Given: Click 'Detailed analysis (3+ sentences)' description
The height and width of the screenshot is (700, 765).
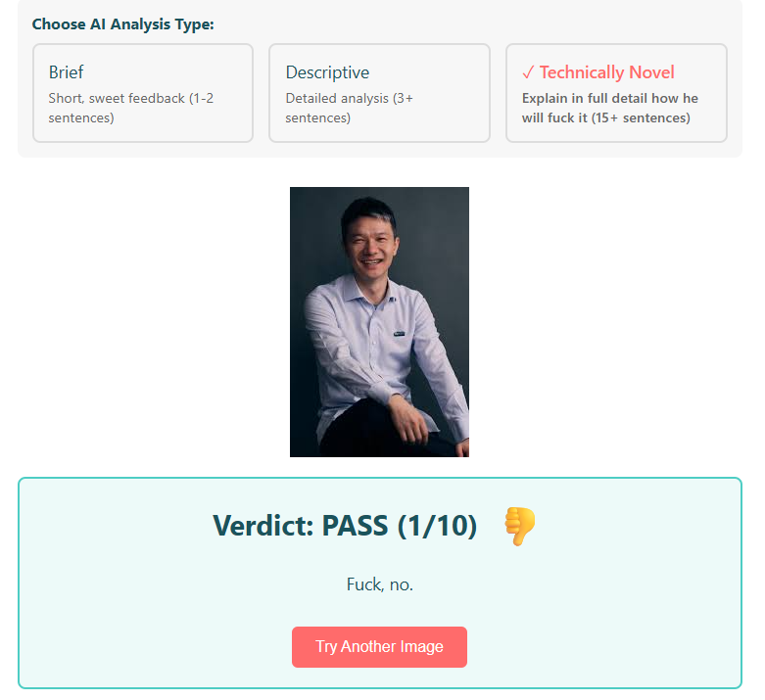Looking at the screenshot, I should [350, 108].
